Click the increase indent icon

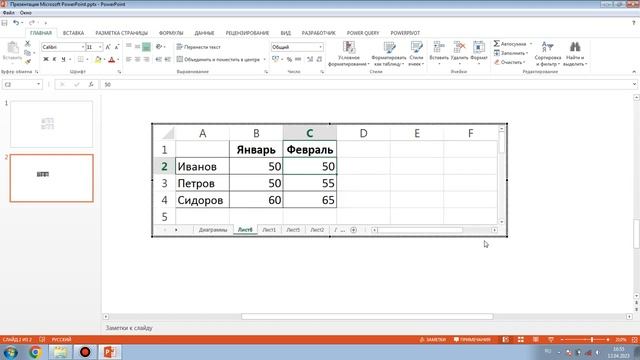[167, 60]
